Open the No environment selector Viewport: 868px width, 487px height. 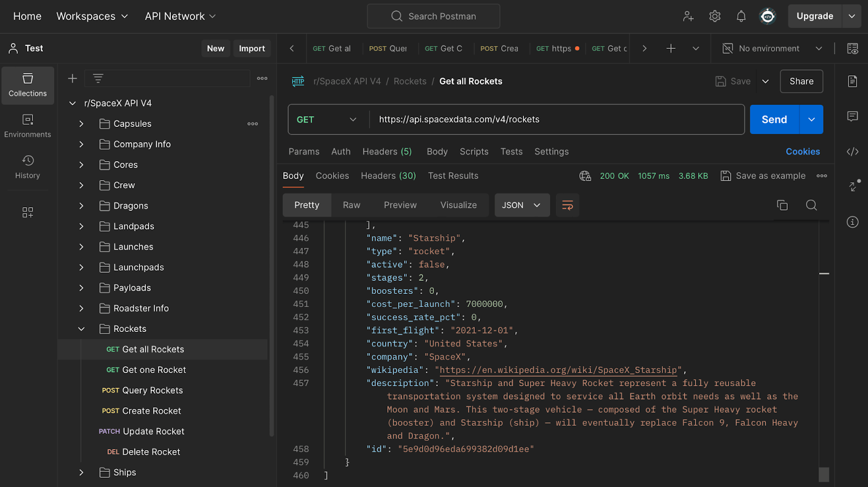coord(772,48)
